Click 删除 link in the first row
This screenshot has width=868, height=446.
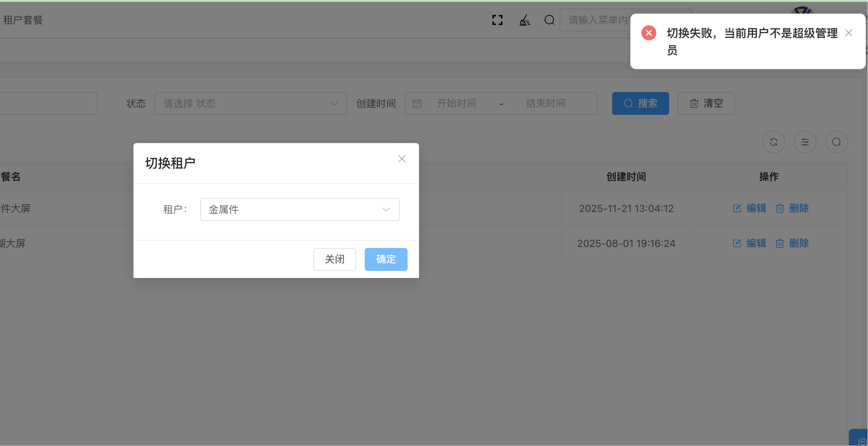(799, 208)
